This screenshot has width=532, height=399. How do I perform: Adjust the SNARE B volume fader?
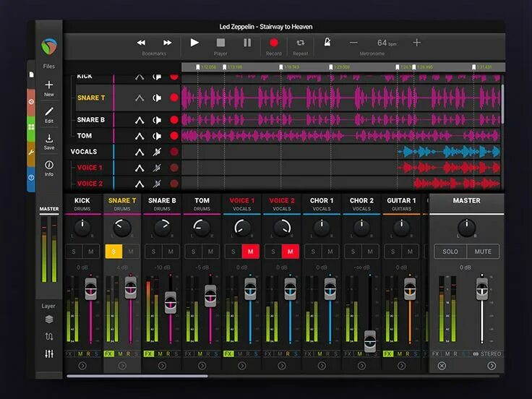point(171,302)
